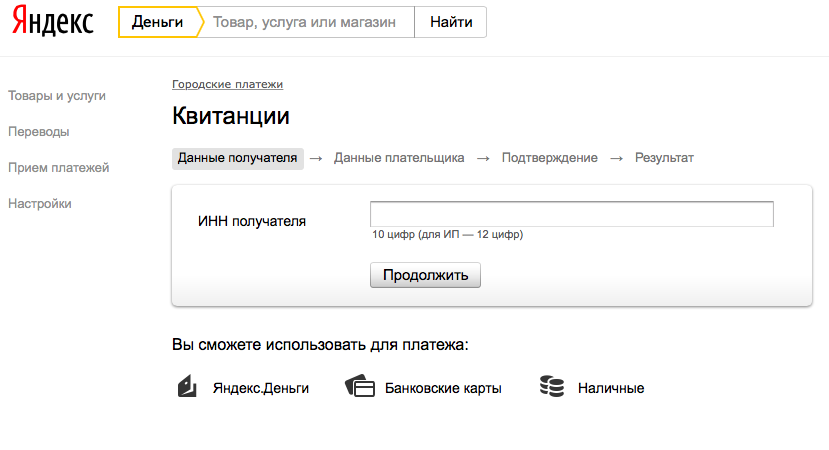
Task: Focus the ИНН получателя input field
Action: pyautogui.click(x=572, y=214)
